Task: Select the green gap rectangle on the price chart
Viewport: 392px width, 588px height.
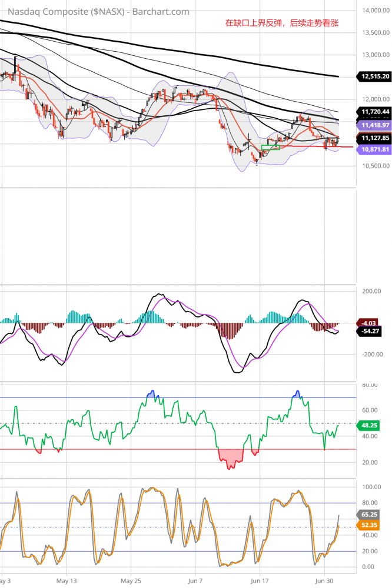Action: [270, 147]
